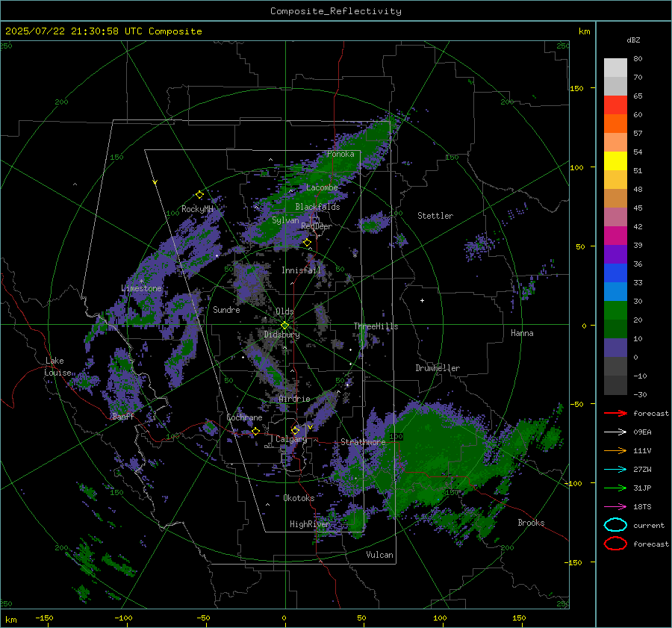Screen dimensions: 672x628
Task: Select the cyan 'current' ellipse legend icon
Action: pos(615,525)
